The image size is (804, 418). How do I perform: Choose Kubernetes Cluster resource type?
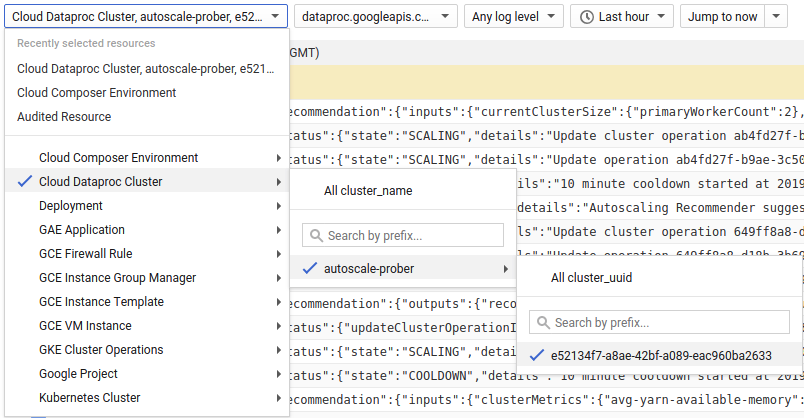point(90,398)
